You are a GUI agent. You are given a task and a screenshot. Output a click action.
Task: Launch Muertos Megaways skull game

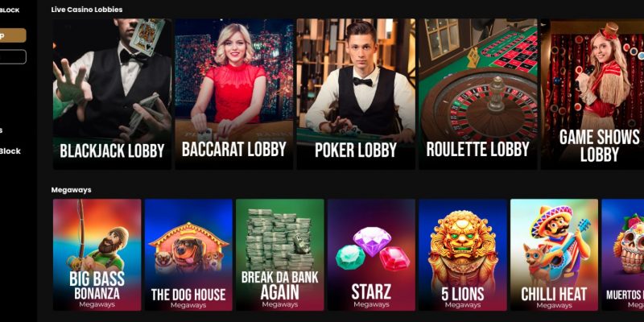[622, 254]
